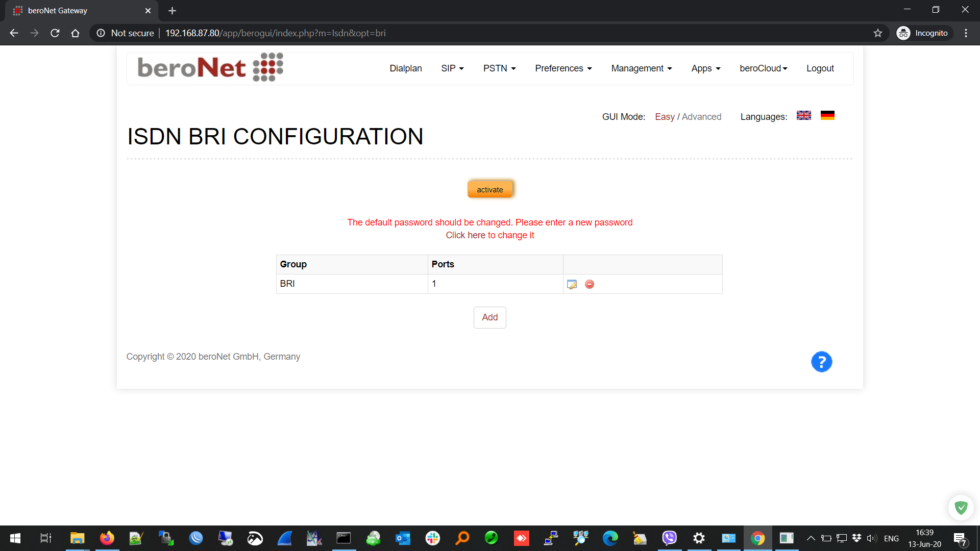The width and height of the screenshot is (980, 551).
Task: Open the Management dropdown menu
Action: (641, 68)
